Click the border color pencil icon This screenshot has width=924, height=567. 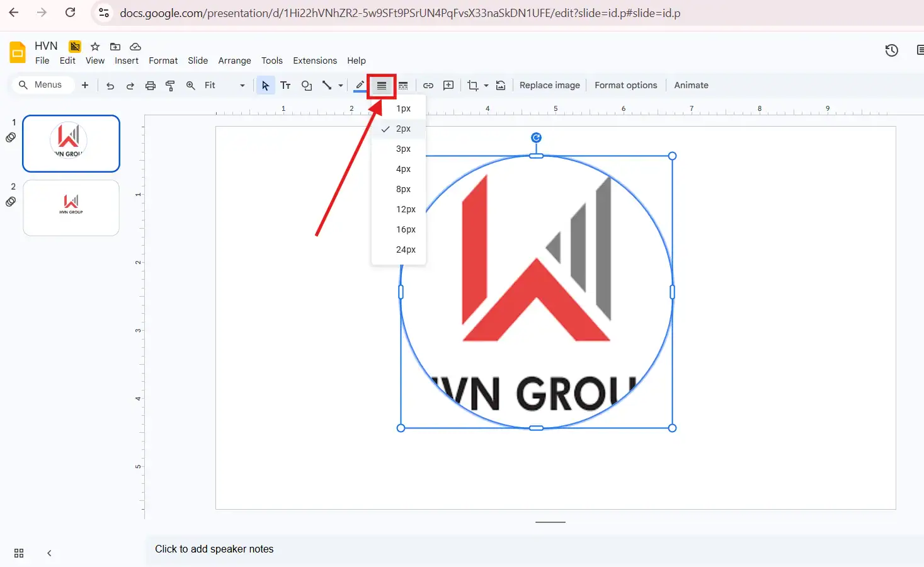click(360, 86)
